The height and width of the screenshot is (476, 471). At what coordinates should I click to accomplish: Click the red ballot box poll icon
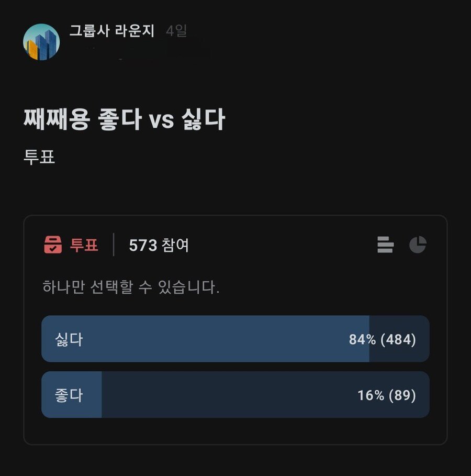(53, 245)
